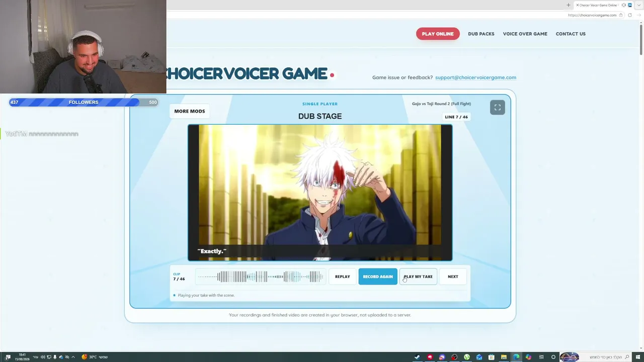Screen dimensions: 644x362
Task: Click the anime video scene
Action: [x=320, y=193]
